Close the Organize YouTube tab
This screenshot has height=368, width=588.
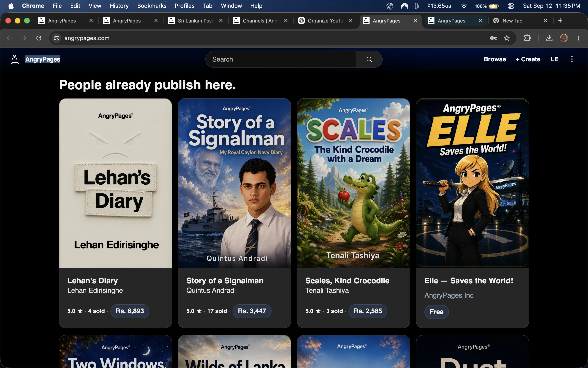click(x=351, y=21)
